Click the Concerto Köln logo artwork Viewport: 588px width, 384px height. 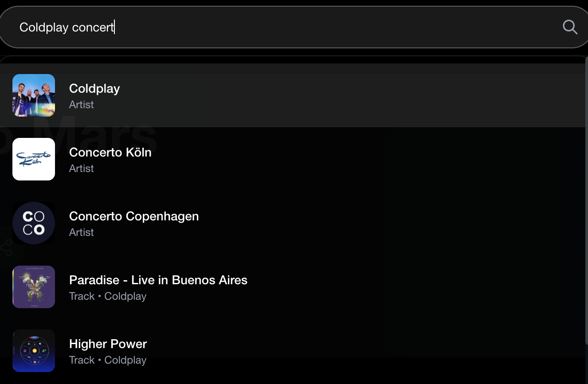click(x=34, y=159)
